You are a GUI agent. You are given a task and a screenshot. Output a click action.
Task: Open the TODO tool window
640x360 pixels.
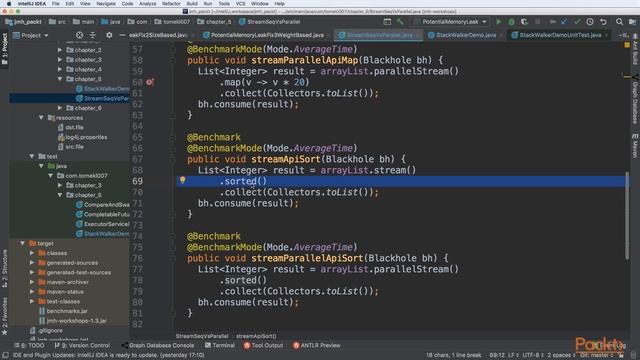tap(29, 345)
